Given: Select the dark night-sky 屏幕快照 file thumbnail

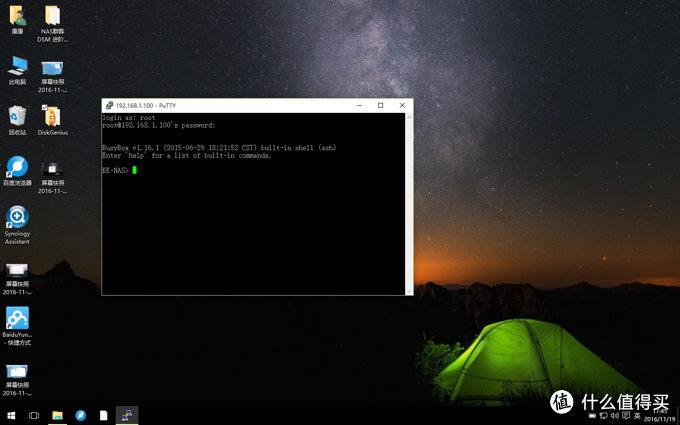Looking at the screenshot, I should click(52, 169).
